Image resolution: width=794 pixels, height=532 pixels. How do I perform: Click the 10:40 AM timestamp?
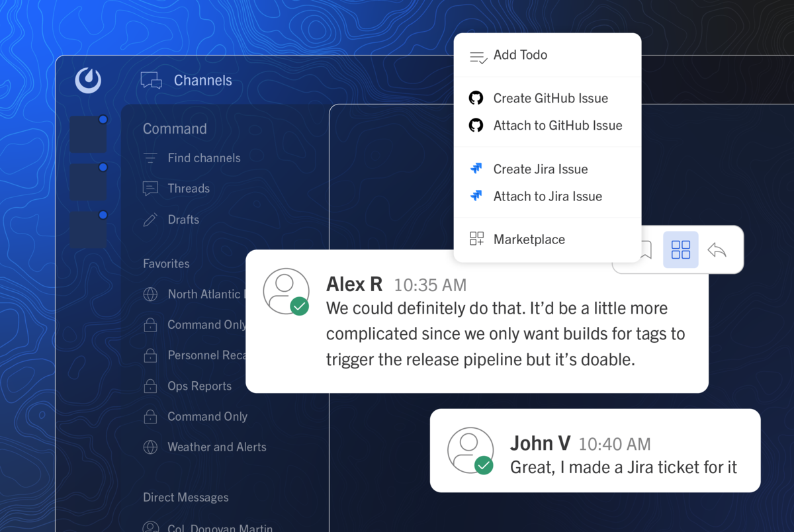615,445
